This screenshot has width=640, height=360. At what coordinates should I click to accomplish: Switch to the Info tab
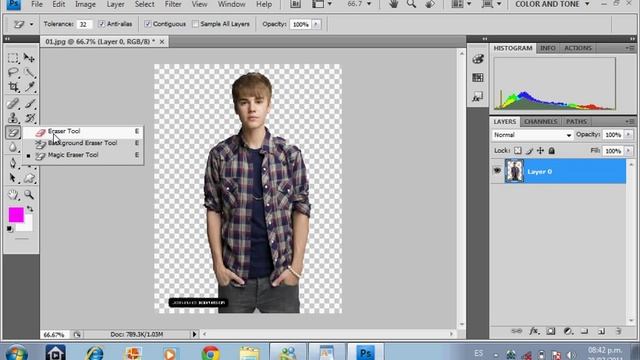(548, 48)
